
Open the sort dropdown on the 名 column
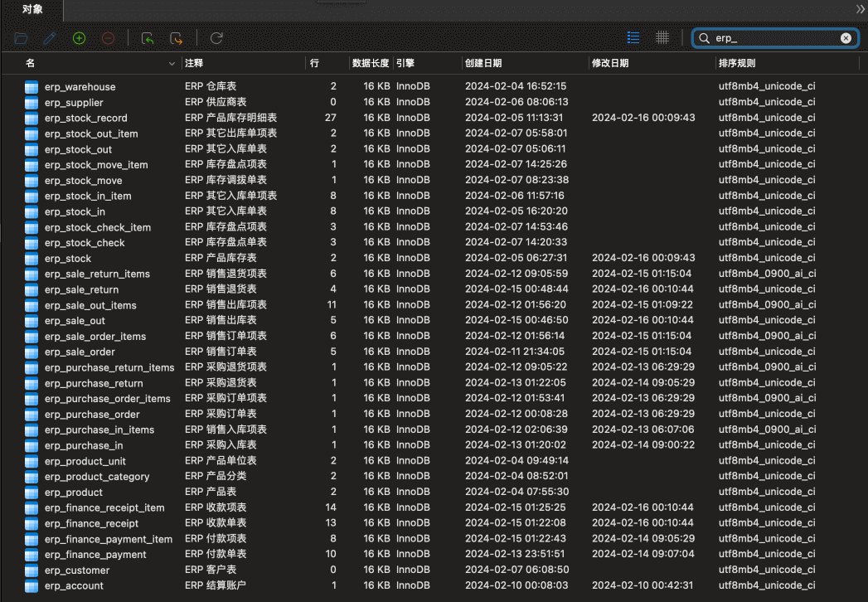(x=172, y=63)
